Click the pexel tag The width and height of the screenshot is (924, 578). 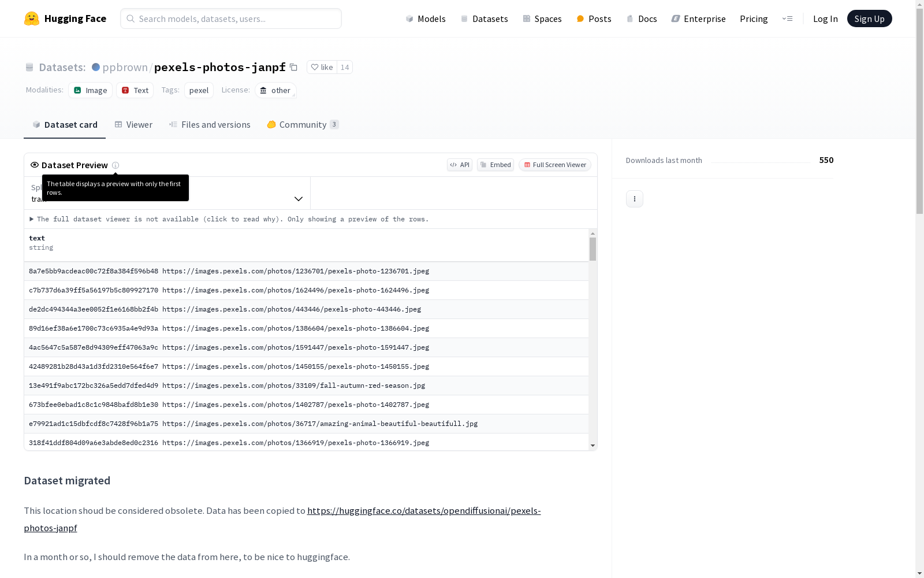pyautogui.click(x=199, y=90)
